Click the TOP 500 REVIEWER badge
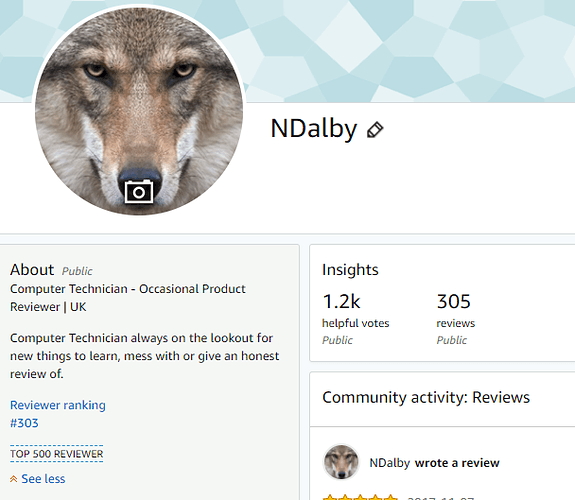This screenshot has width=575, height=500. 56,454
